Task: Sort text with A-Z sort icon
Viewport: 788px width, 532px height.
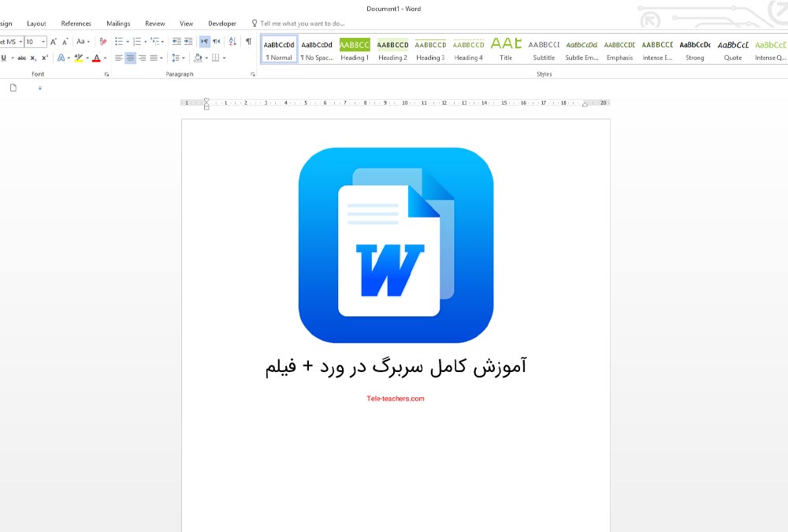Action: point(232,42)
